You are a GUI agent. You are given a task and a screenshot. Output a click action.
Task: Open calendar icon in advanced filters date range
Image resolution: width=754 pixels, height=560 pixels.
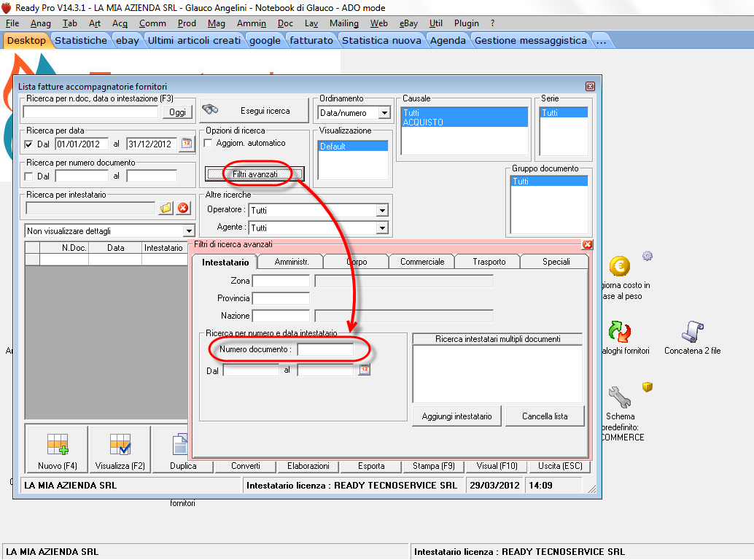click(364, 370)
